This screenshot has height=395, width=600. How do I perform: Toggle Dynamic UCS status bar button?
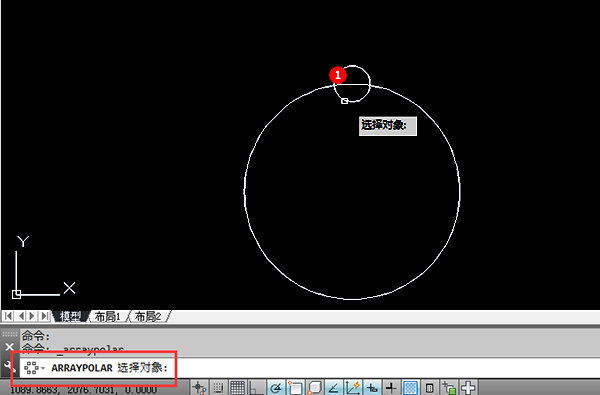(352, 388)
